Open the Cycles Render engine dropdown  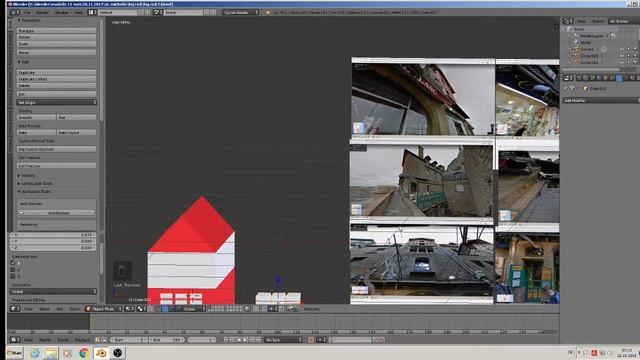241,13
